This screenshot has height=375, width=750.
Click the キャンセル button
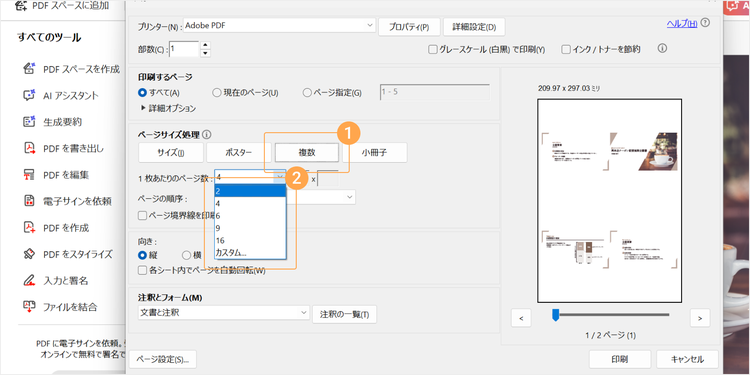point(687,359)
